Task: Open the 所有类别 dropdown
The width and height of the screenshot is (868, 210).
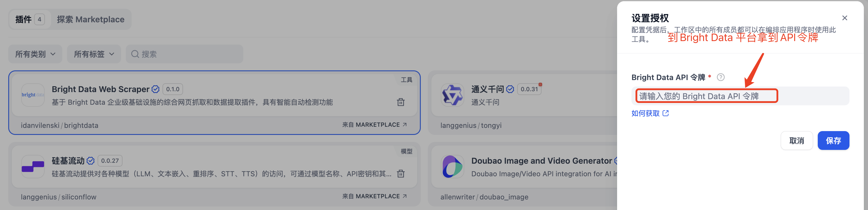Action: pyautogui.click(x=35, y=54)
